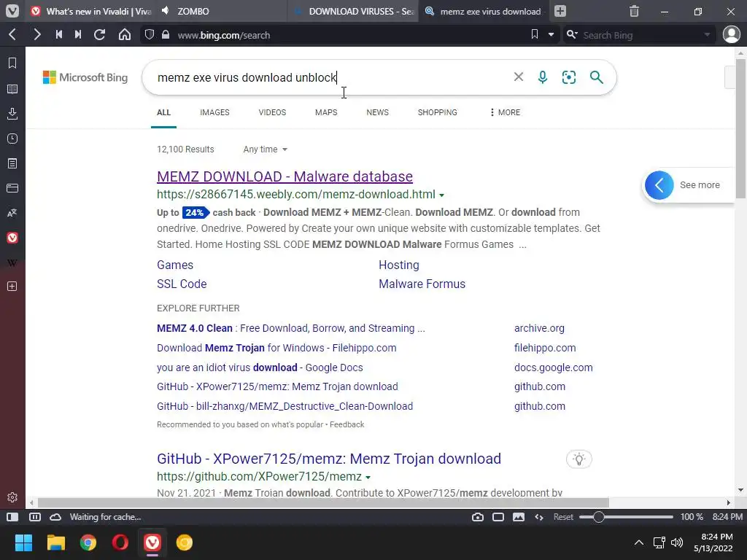
Task: Select the ALL results tab
Action: 163,112
